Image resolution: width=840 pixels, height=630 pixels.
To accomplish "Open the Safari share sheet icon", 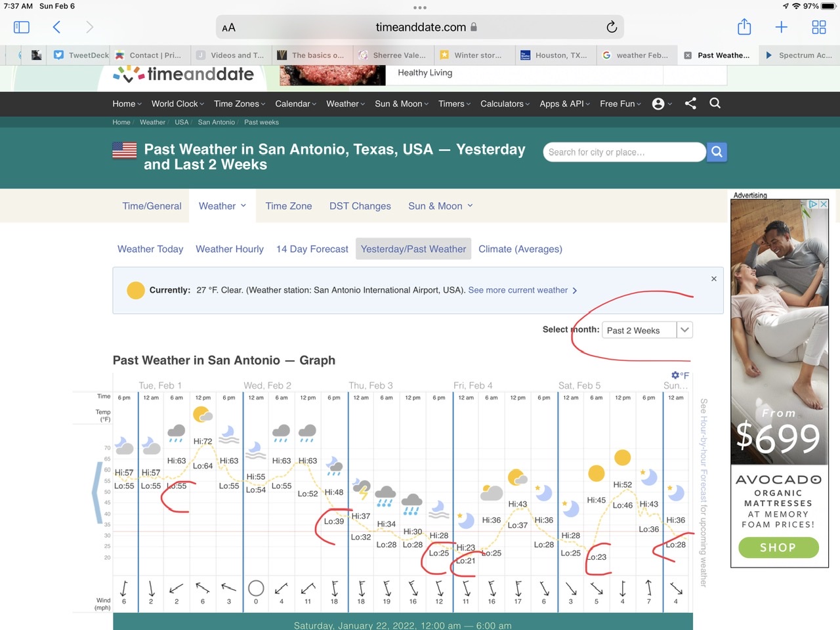I will pyautogui.click(x=744, y=27).
